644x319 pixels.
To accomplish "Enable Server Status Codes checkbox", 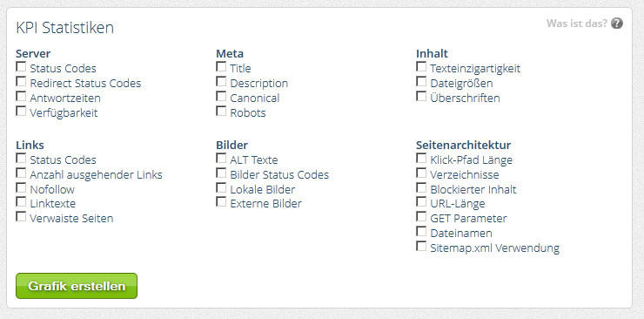I will point(21,66).
